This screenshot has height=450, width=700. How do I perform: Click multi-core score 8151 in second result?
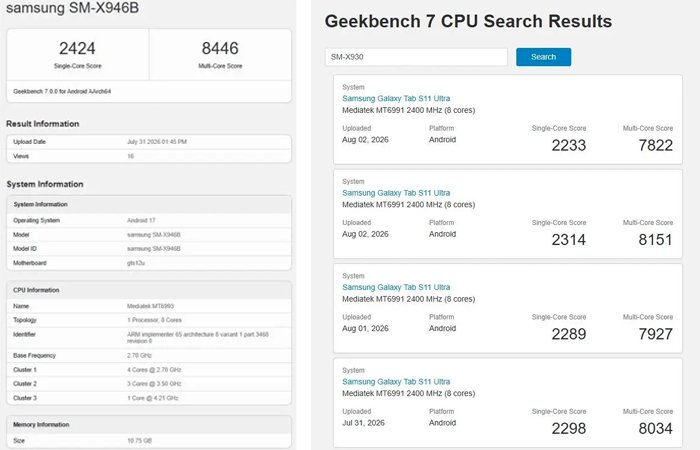click(655, 240)
